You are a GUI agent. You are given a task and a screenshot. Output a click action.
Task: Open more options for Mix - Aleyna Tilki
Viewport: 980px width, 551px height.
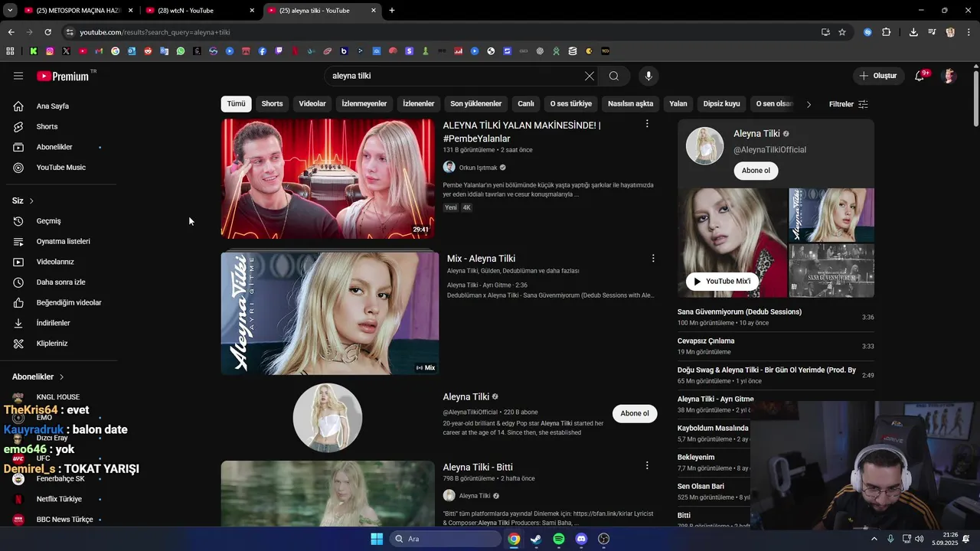(x=653, y=259)
